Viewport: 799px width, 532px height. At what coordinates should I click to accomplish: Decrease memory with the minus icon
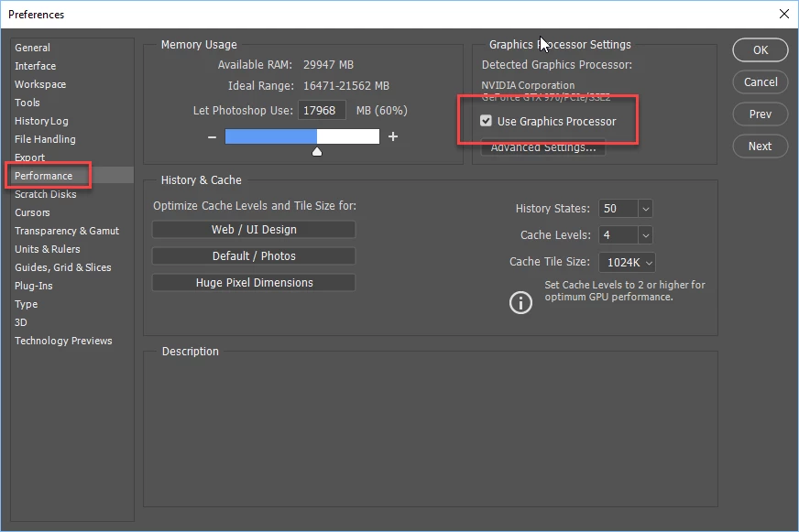(212, 137)
